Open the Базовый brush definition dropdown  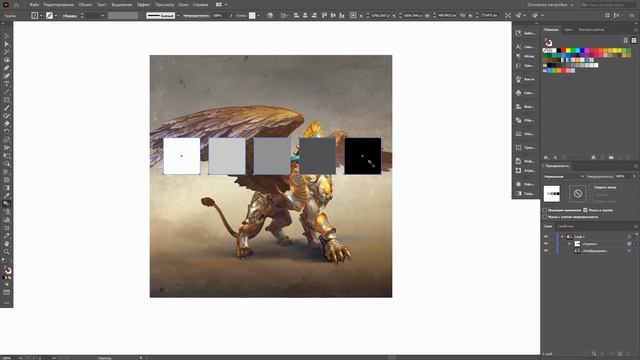[x=178, y=16]
